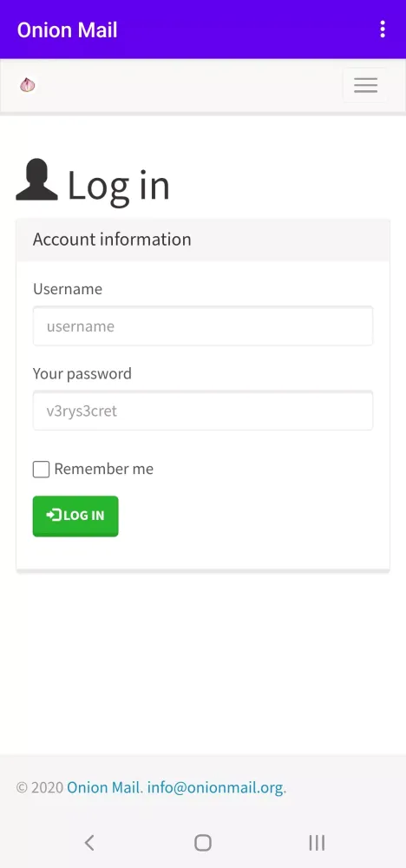Click the green LOG IN button
The height and width of the screenshot is (868, 406).
[x=75, y=516]
